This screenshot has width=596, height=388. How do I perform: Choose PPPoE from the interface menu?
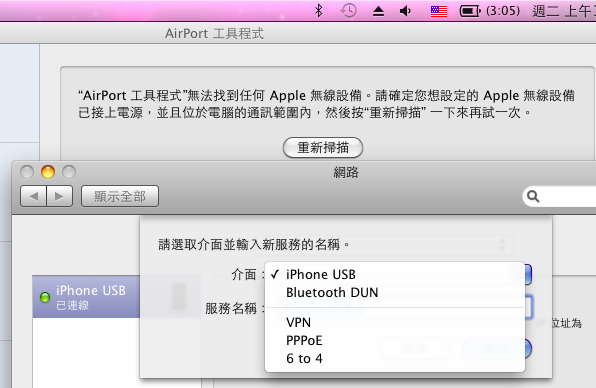(x=395, y=340)
